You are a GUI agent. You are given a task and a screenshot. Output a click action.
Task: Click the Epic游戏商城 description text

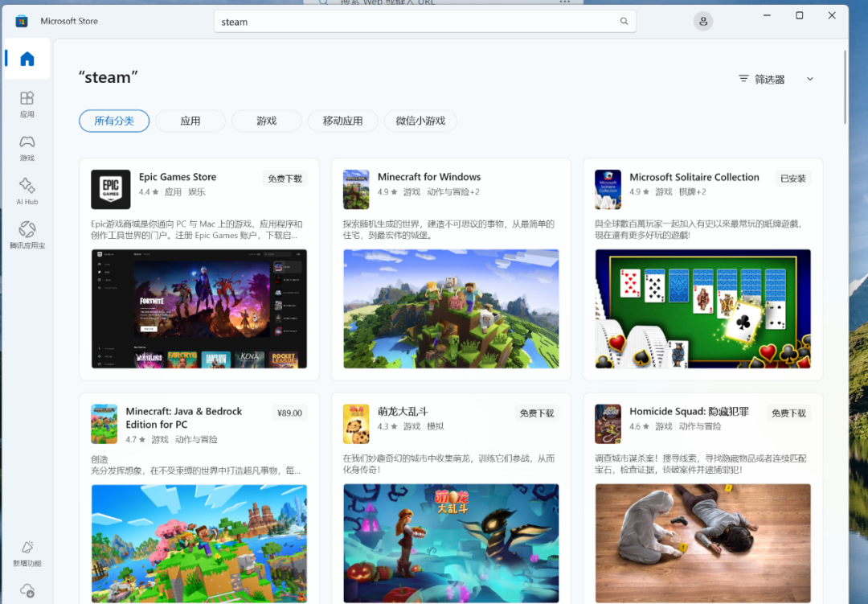tap(197, 229)
